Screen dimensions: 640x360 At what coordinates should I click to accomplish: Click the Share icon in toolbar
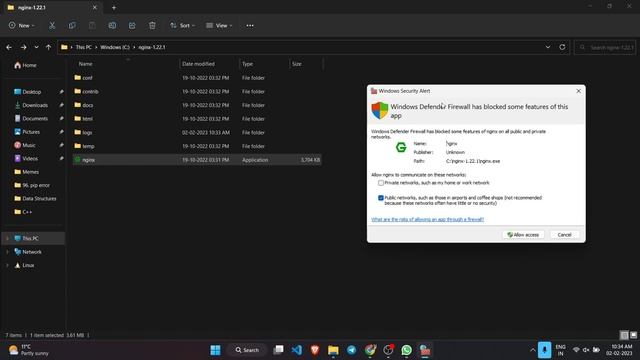pos(132,25)
